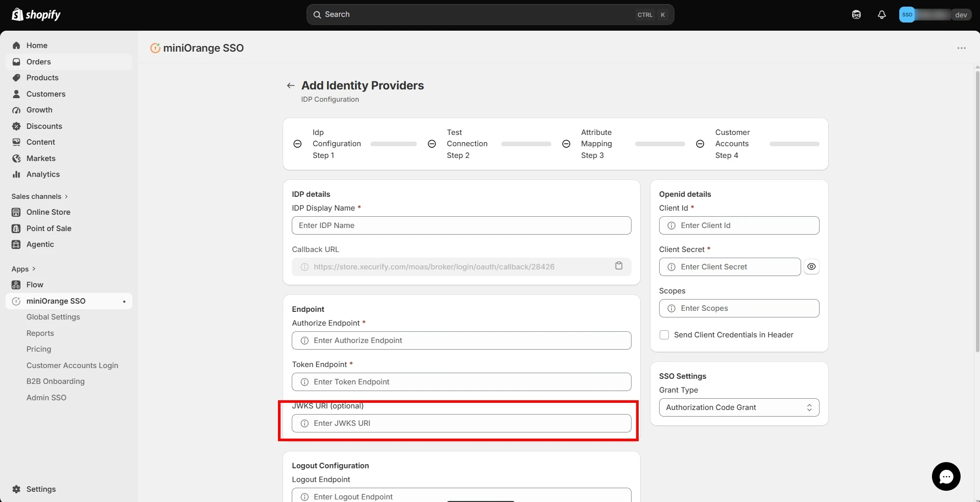980x502 pixels.
Task: Click info icon in Client Id field
Action: point(671,225)
